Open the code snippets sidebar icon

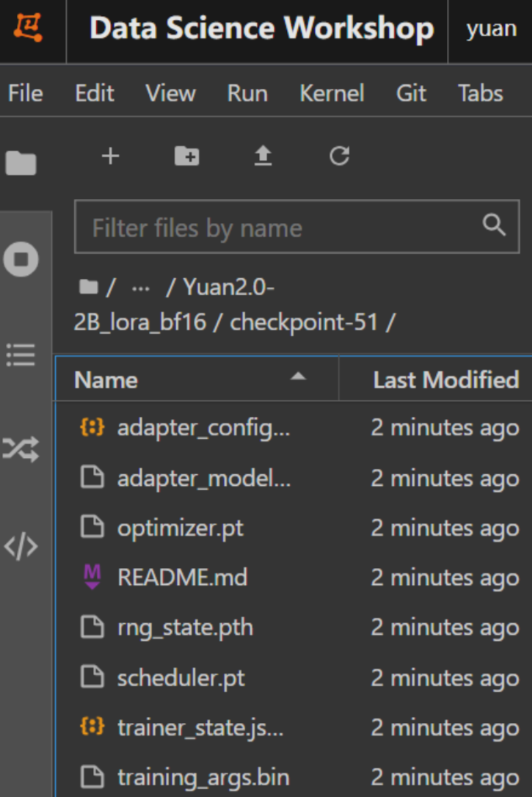(21, 547)
